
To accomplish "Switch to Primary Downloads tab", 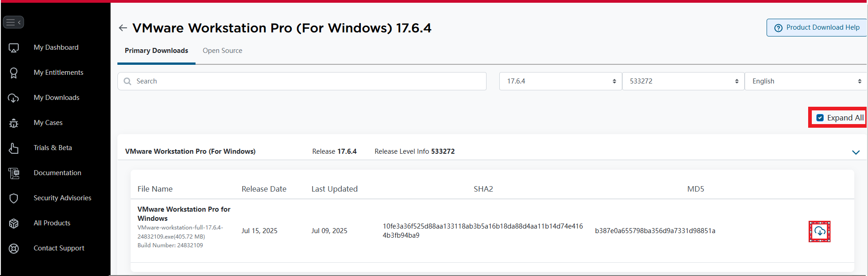I will coord(156,51).
